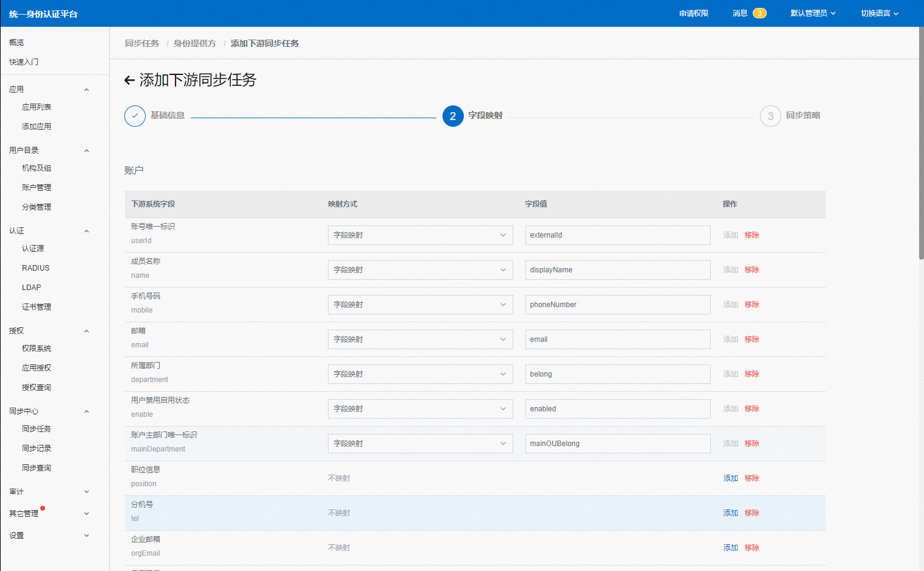Go to 同步任务 in the sidebar

point(37,429)
